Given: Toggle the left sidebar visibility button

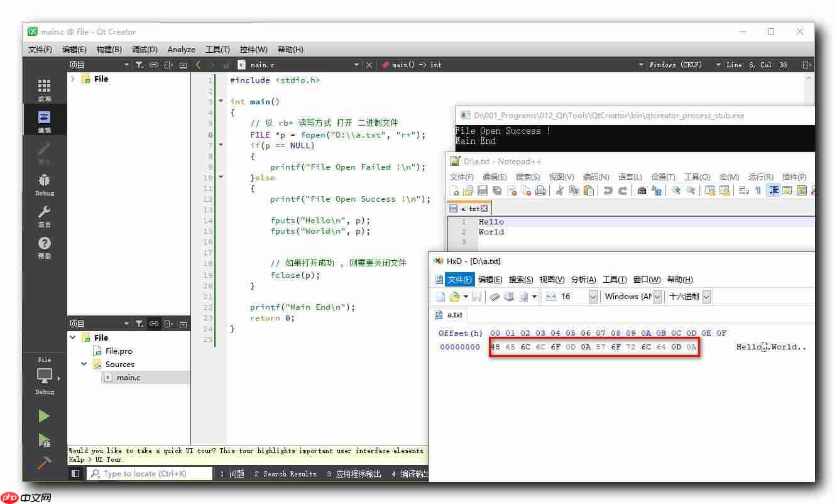Looking at the screenshot, I should (x=75, y=474).
